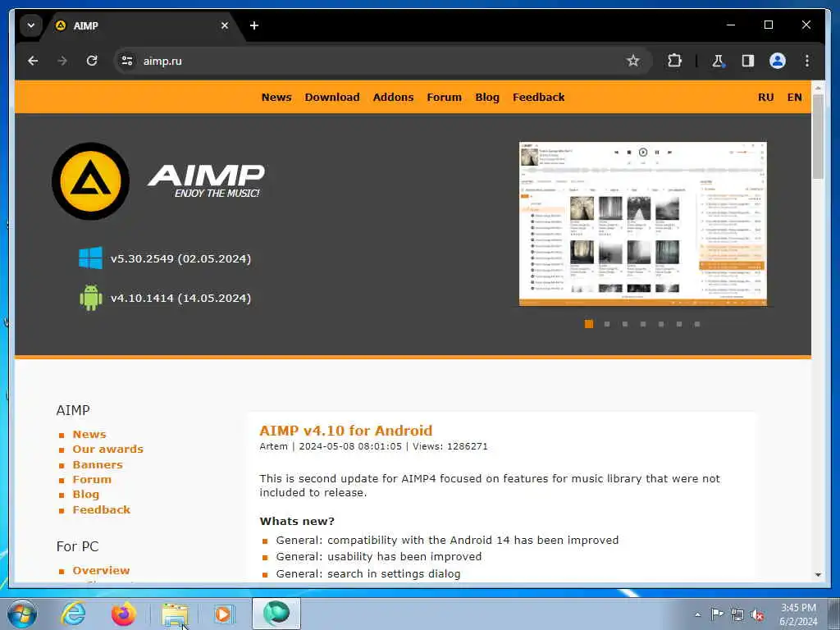This screenshot has width=840, height=630.
Task: Open Forum in the orange navigation bar
Action: coord(444,98)
